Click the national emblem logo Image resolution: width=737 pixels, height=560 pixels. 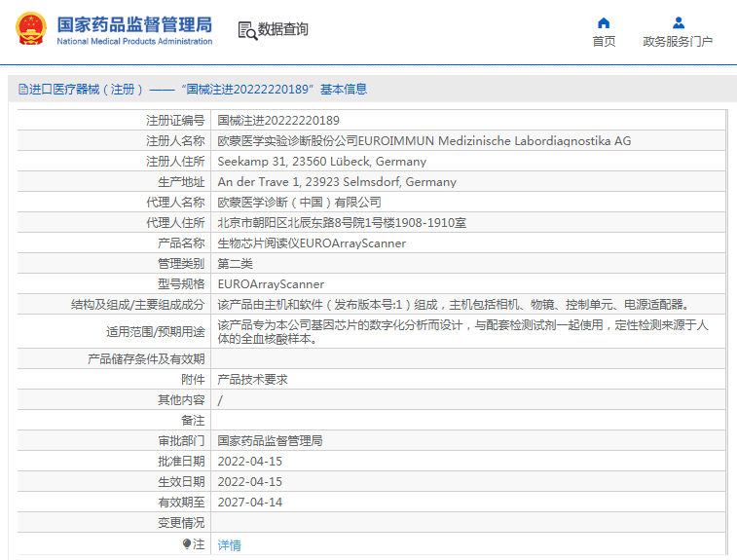pyautogui.click(x=31, y=28)
